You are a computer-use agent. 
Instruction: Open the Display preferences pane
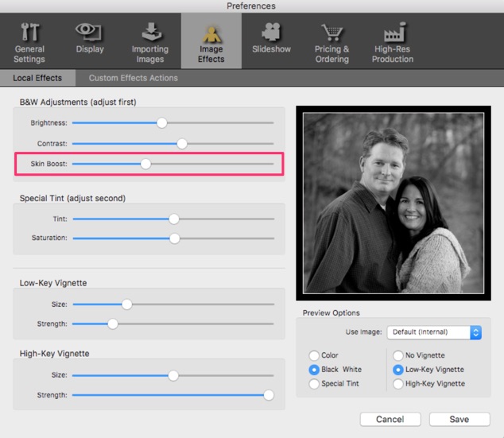click(x=90, y=39)
